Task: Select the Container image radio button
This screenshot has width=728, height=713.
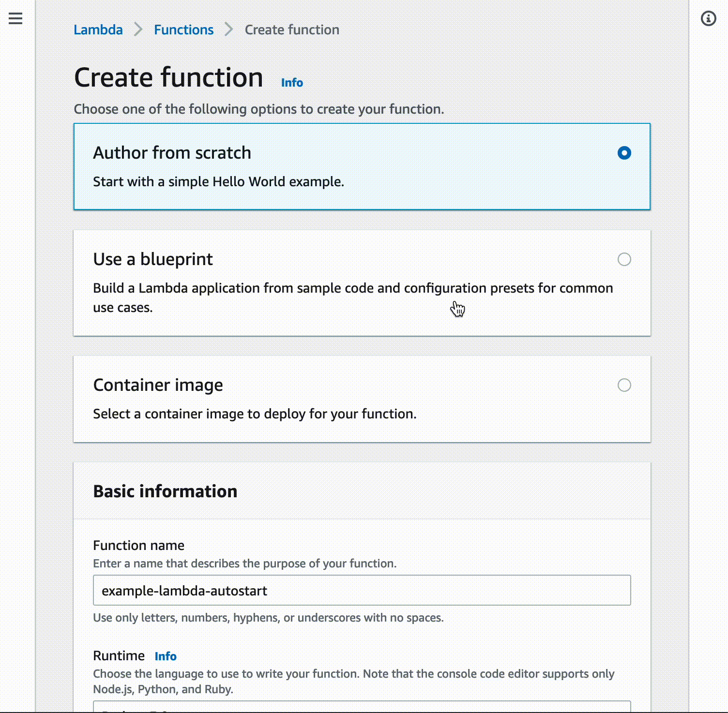Action: pos(624,385)
